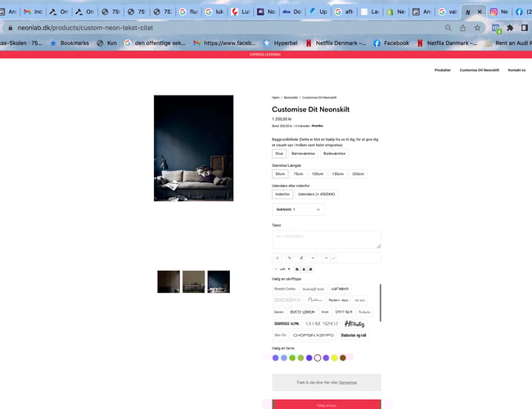The height and width of the screenshot is (409, 532).
Task: Open the Rent an Audi bookmark
Action: 508,43
